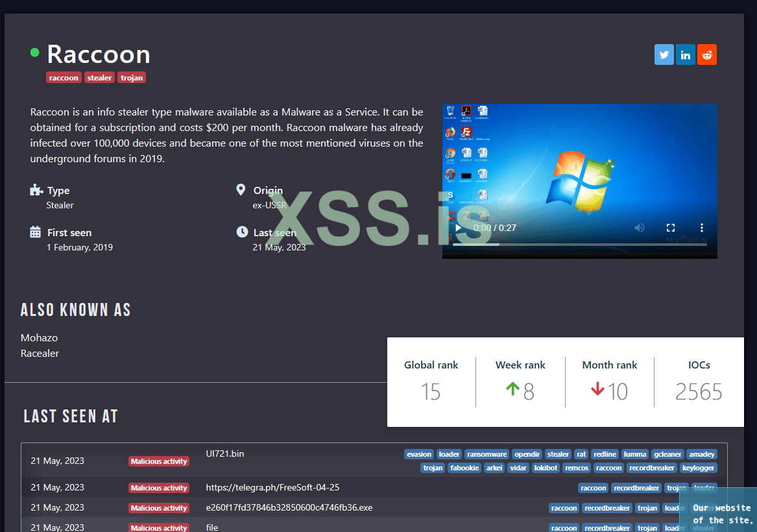The width and height of the screenshot is (757, 532).
Task: Click the 'ransomware' tag in the UI721.bin row
Action: (487, 454)
